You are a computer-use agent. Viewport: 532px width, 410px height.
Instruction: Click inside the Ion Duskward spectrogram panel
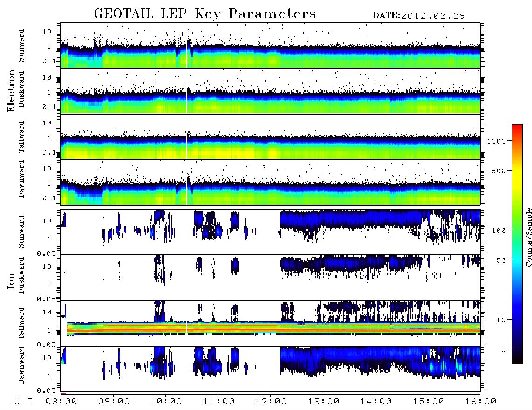coord(270,277)
